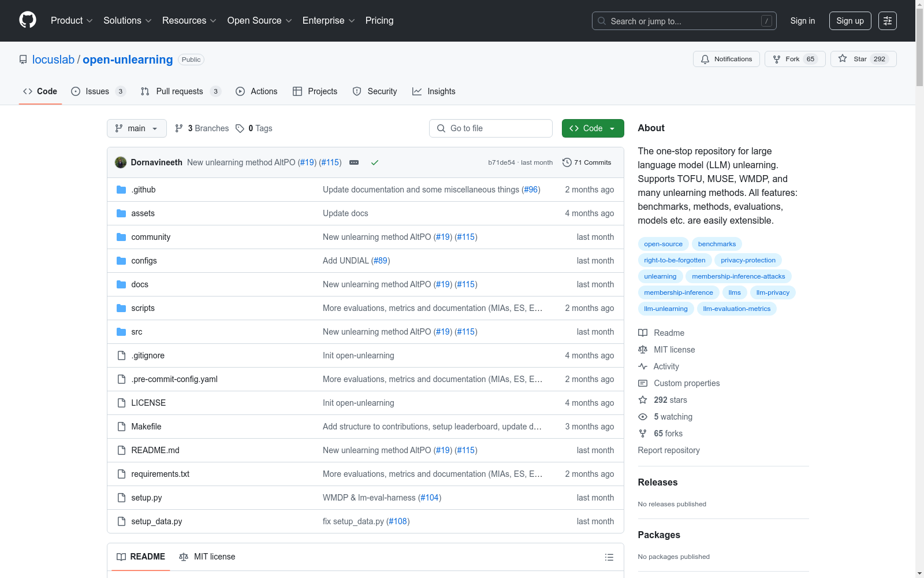Switch to the Insights tab
924x578 pixels.
click(x=434, y=91)
